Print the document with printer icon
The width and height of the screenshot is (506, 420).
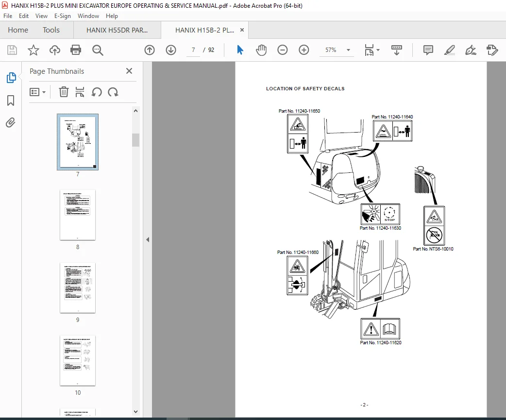click(76, 50)
